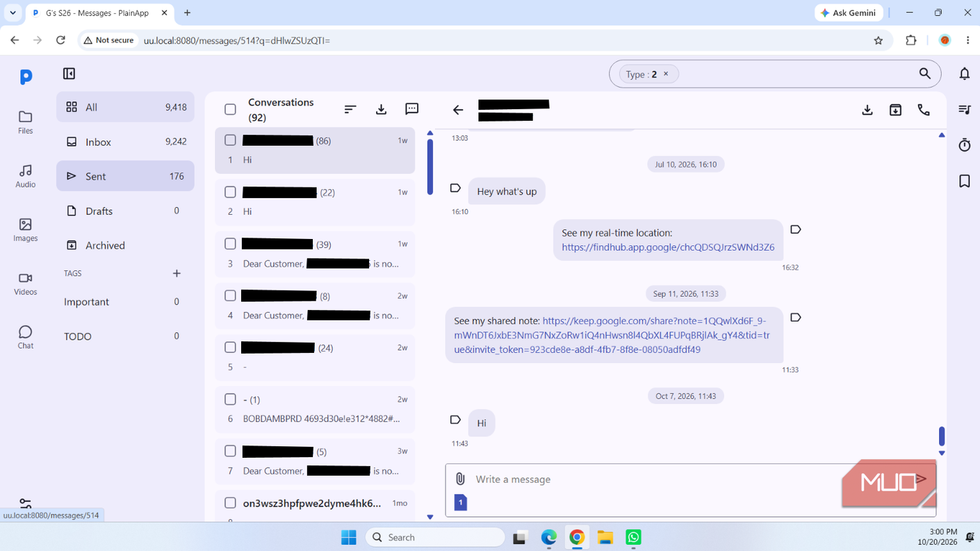Click the search magnifier icon
Image resolution: width=980 pixels, height=551 pixels.
924,74
